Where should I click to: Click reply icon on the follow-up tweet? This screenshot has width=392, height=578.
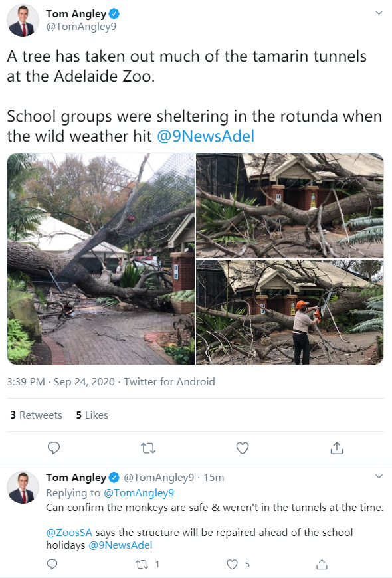pos(52,564)
